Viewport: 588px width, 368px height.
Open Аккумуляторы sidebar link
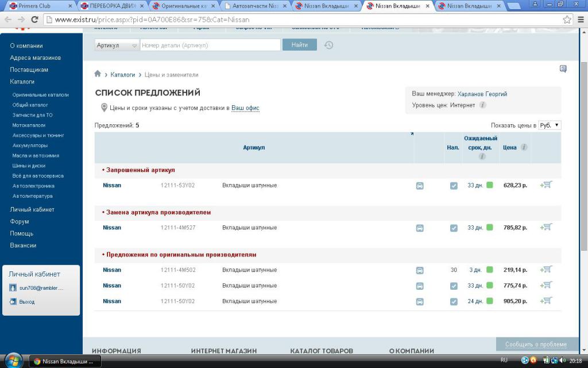click(30, 145)
